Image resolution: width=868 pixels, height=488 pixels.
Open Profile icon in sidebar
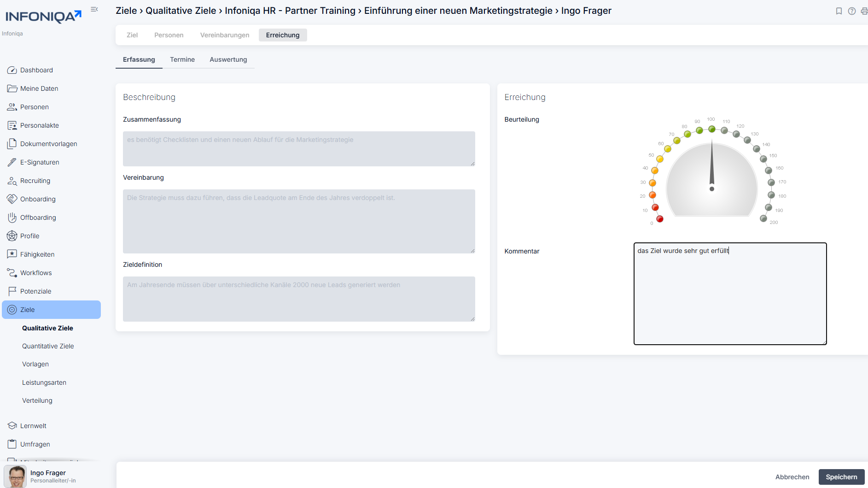(x=12, y=236)
